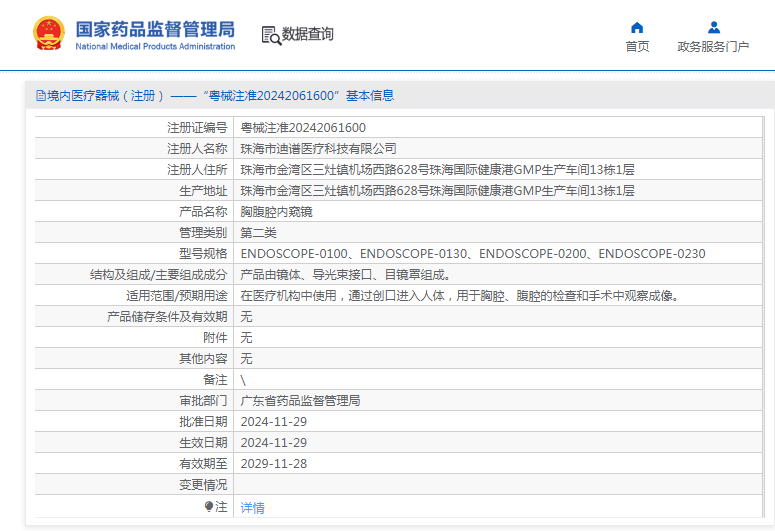Click the 有效期至 label
The width and height of the screenshot is (775, 531).
[x=203, y=464]
